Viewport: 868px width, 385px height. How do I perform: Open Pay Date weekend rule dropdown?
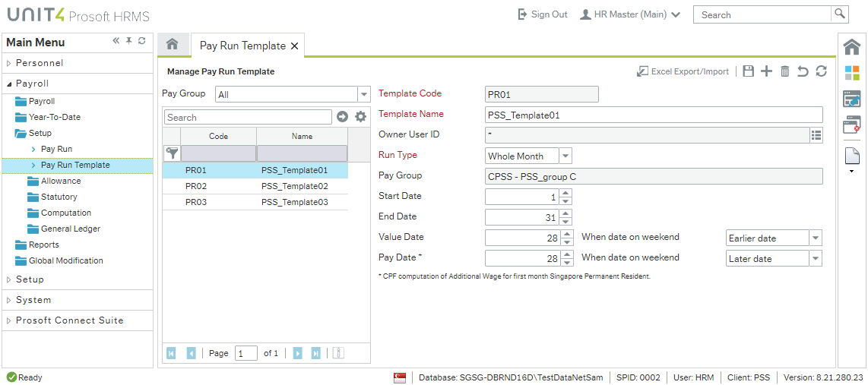pyautogui.click(x=816, y=258)
